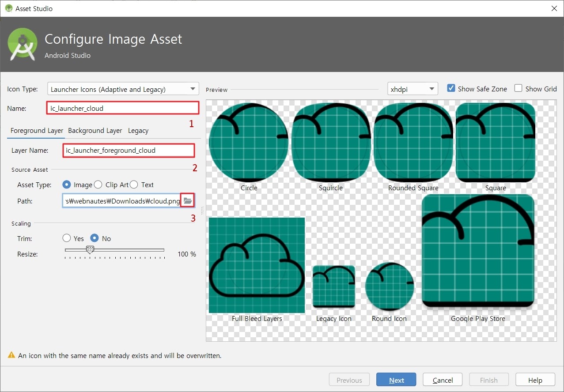Click the Rounded Square icon preview
This screenshot has height=392, width=564.
(x=413, y=142)
